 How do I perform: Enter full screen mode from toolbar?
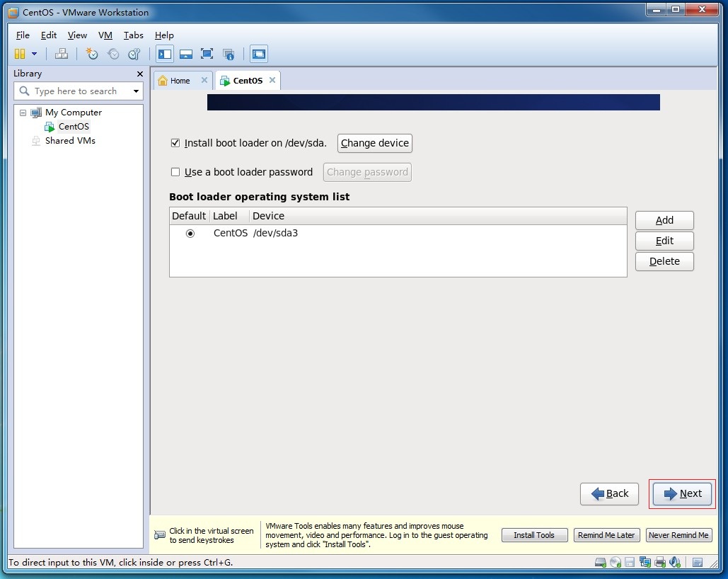(207, 54)
